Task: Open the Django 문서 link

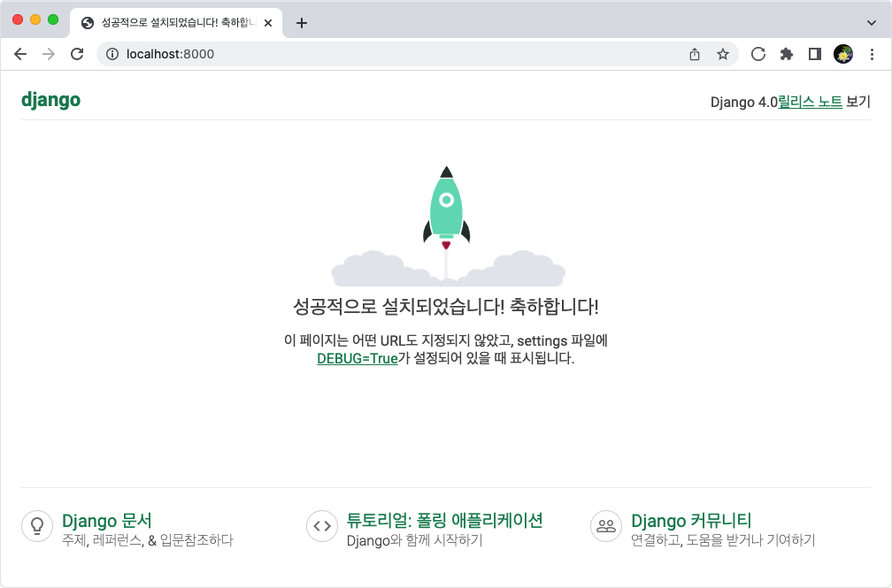Action: 107,520
